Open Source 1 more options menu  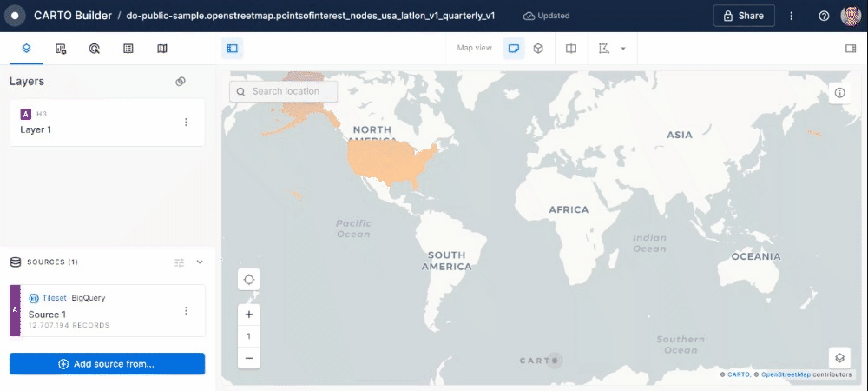(x=186, y=311)
